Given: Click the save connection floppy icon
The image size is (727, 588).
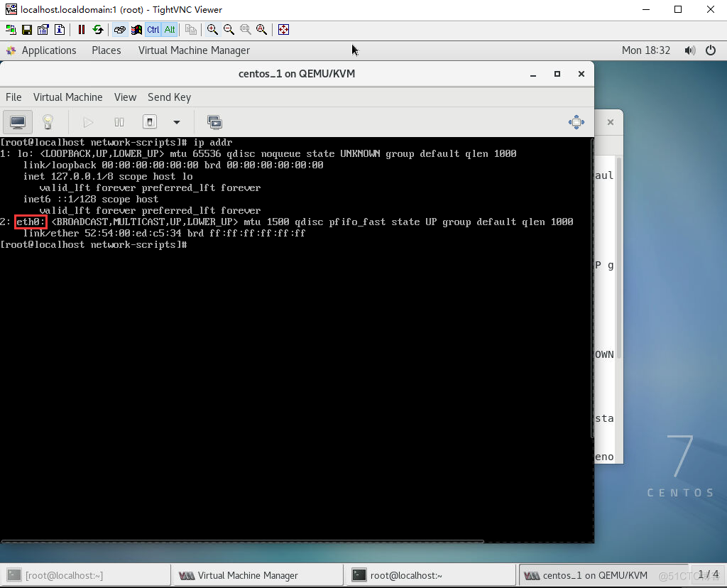Looking at the screenshot, I should pos(27,30).
